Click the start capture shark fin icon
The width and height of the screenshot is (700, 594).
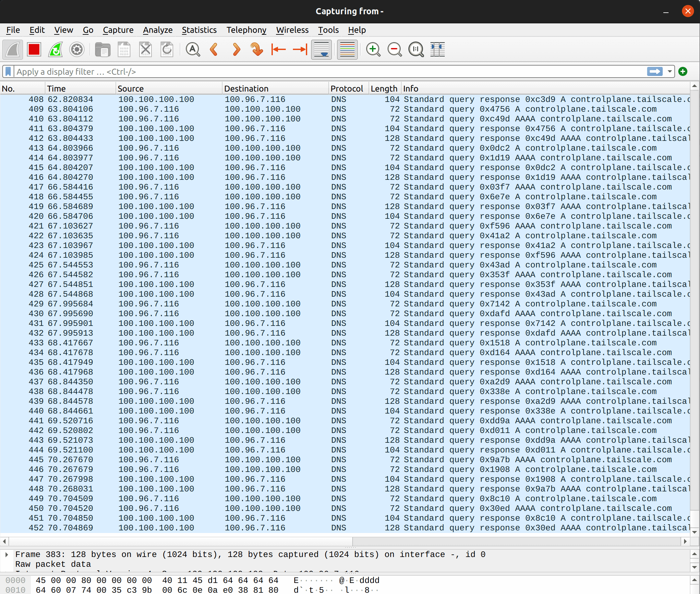click(13, 49)
